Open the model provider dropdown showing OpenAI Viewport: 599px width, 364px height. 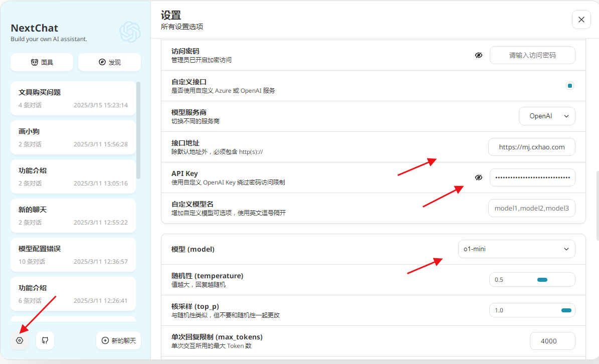pos(547,116)
